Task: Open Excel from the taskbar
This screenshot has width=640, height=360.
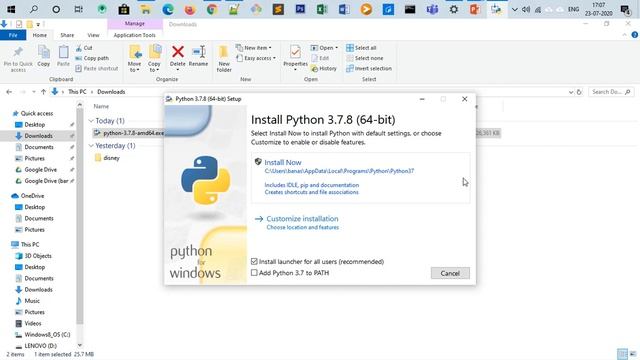Action: 322,9
